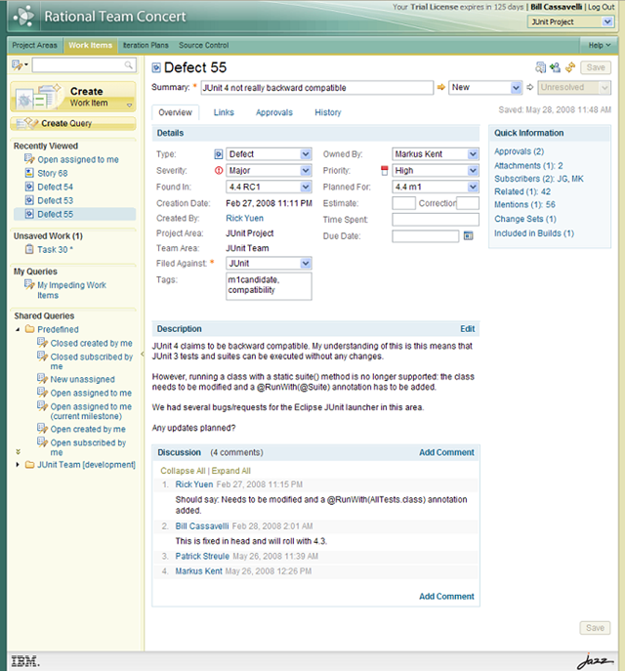Click Edit link in Description header
626x672 pixels.
467,329
